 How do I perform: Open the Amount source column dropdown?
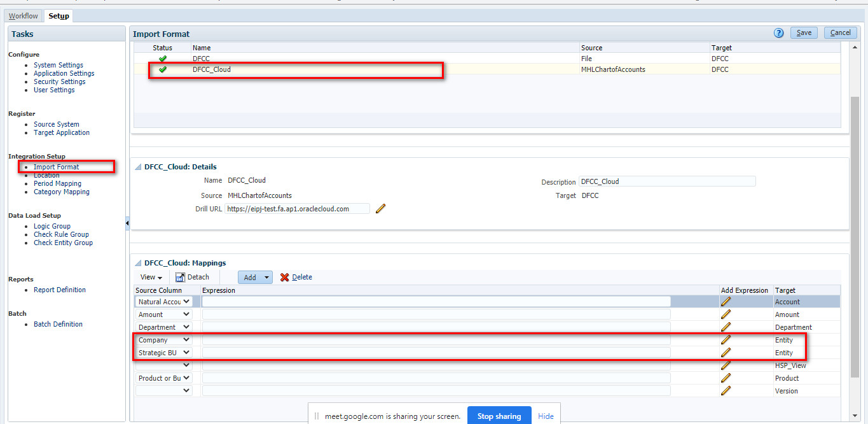pos(186,314)
